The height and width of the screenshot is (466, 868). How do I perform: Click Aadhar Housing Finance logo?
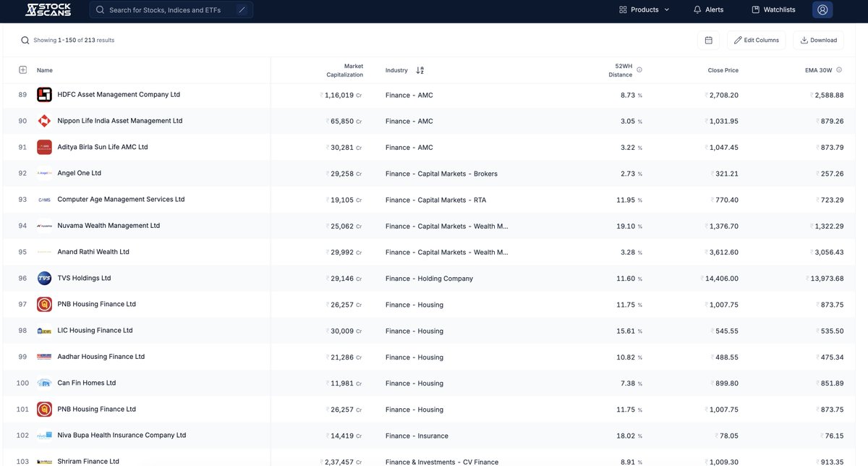[44, 357]
